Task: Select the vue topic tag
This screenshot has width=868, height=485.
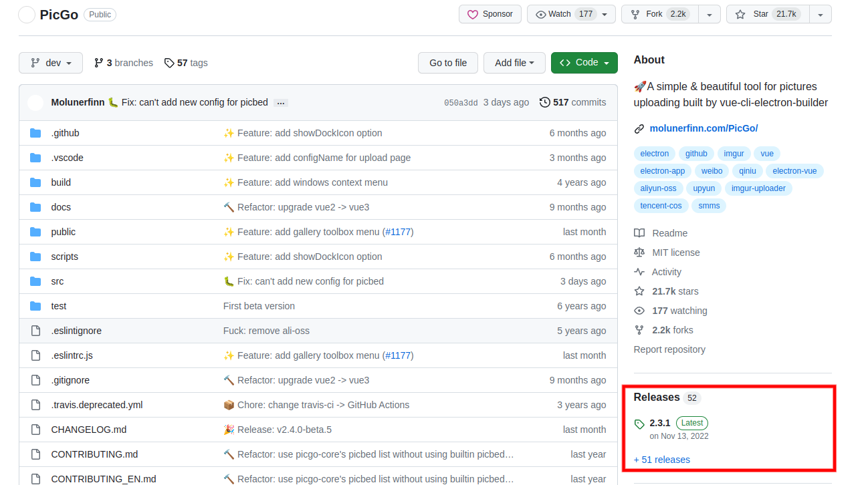Action: (767, 154)
